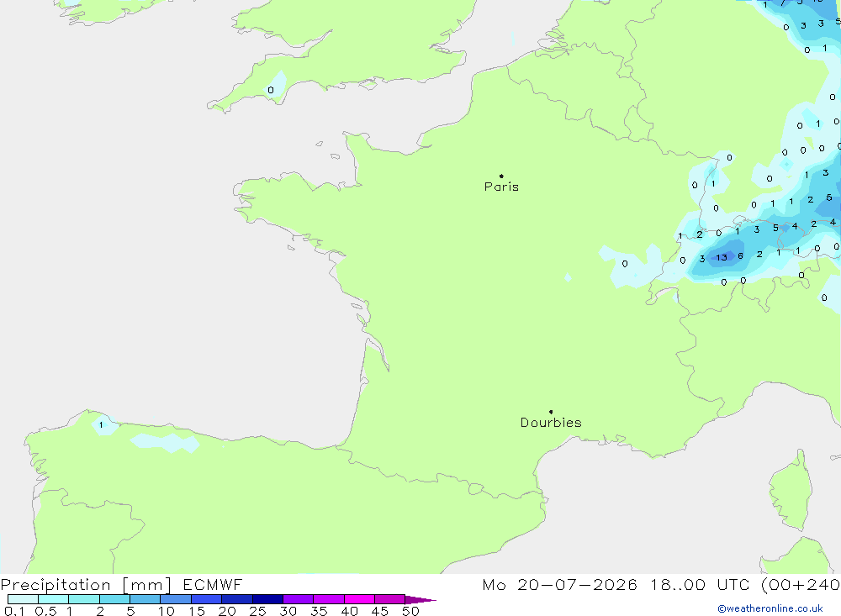Image resolution: width=841 pixels, height=616 pixels.
Task: Click the ECMWF model label
Action: point(213,584)
